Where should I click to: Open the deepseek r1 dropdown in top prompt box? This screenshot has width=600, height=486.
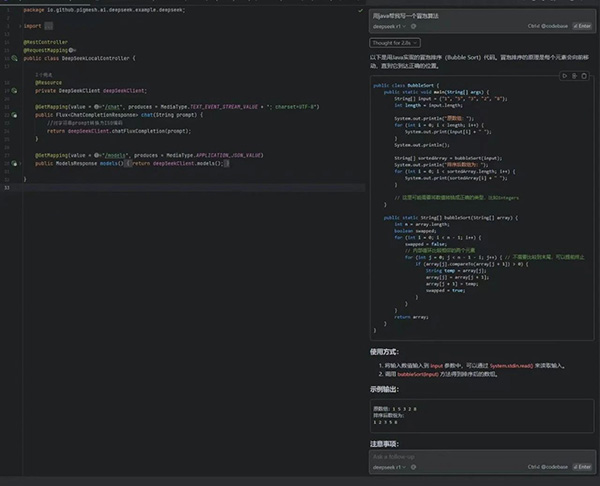[x=389, y=26]
